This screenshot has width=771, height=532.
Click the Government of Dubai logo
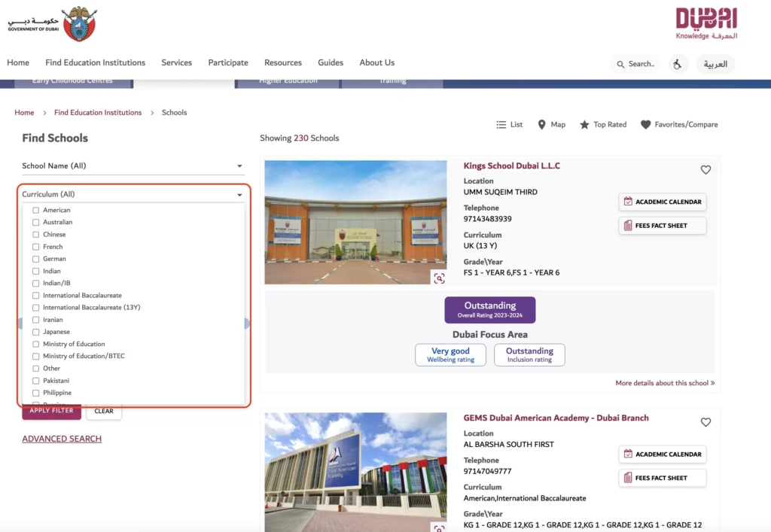tap(52, 23)
